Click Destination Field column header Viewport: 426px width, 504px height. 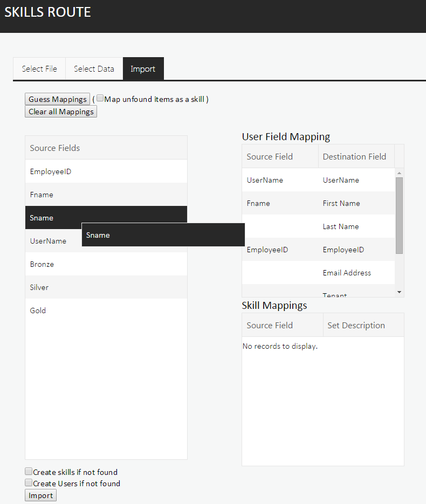click(354, 157)
